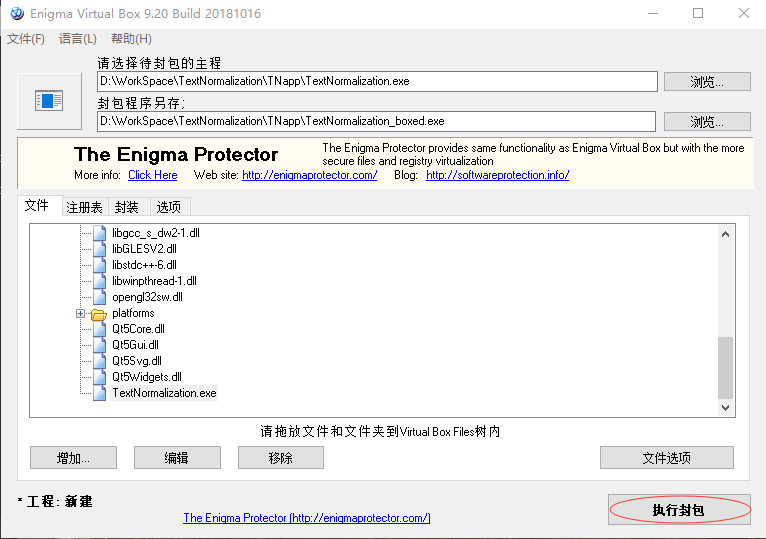Click the file icon beside libGLESV2.dll
Viewport: 766px width, 539px height.
[99, 249]
